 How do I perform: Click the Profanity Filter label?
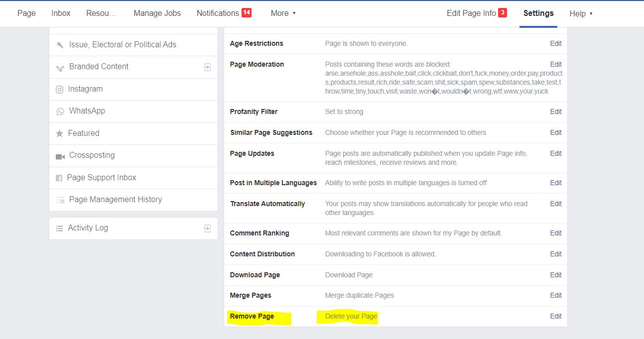[x=254, y=112]
